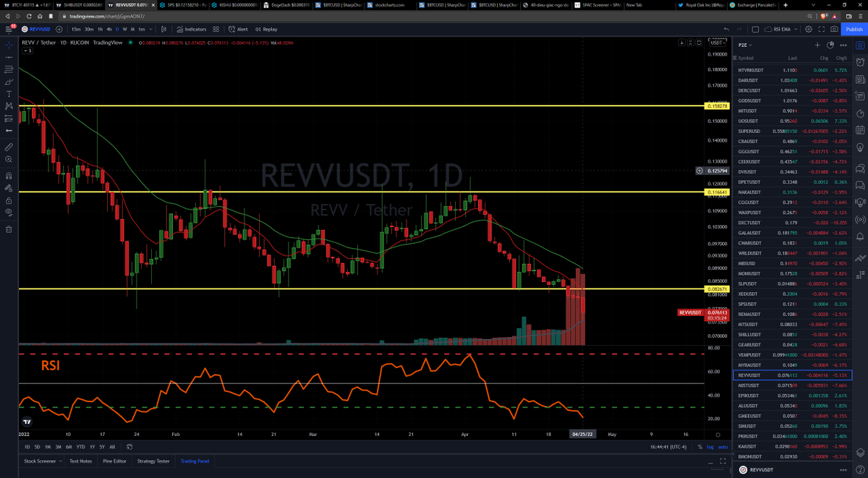Enter fullscreen mode
The height and width of the screenshot is (478, 868).
(822, 29)
